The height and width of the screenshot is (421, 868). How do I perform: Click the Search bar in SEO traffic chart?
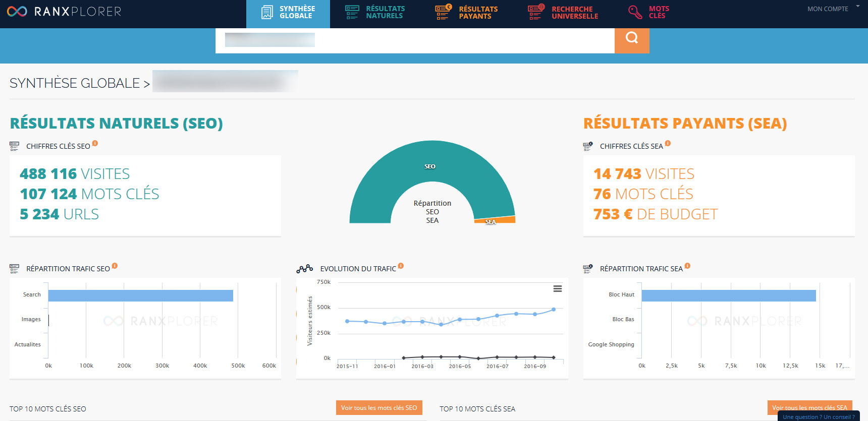coord(141,295)
